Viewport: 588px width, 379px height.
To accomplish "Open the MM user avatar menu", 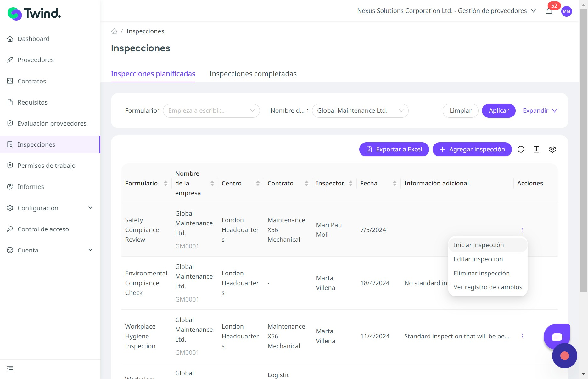I will click(567, 11).
